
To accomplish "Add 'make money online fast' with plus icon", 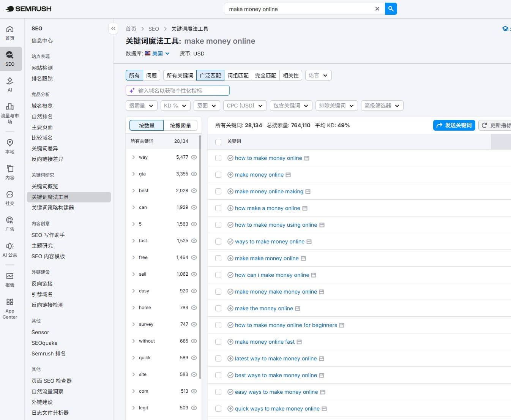I will tap(230, 342).
